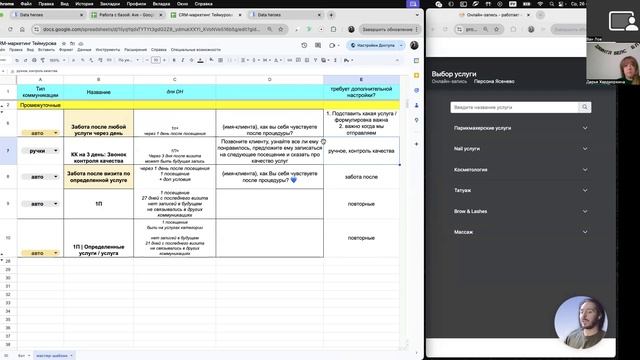This screenshot has width=640, height=360.
Task: Click the video call camera icon in Sheets
Action: [x=332, y=45]
